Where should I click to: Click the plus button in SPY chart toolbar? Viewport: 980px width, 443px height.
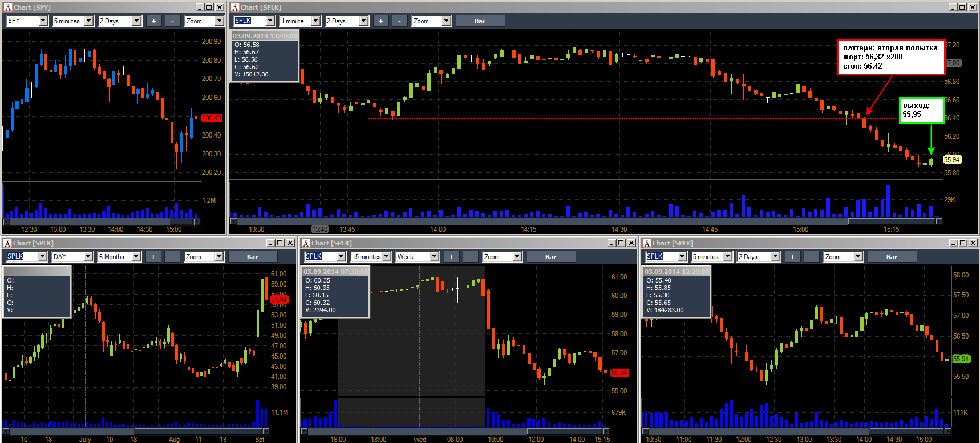click(153, 21)
